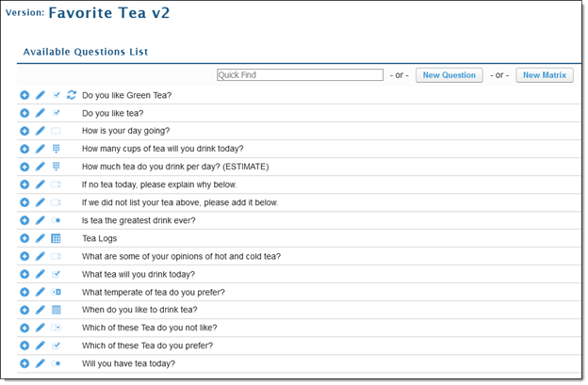This screenshot has width=588, height=385.
Task: Click slider type icon for 'What temperate of tea' question
Action: tap(56, 292)
